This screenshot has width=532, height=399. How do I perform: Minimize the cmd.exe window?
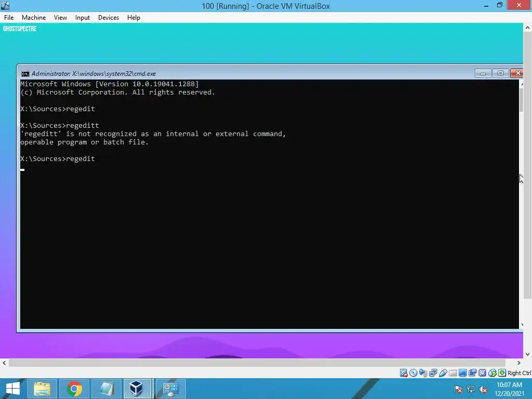click(x=483, y=73)
